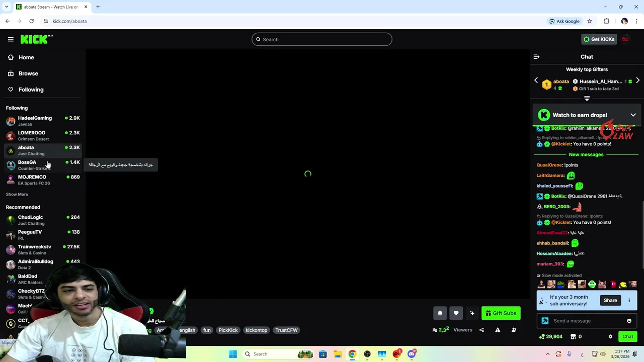
Task: Click the notification bell for aboata stream
Action: (440, 313)
